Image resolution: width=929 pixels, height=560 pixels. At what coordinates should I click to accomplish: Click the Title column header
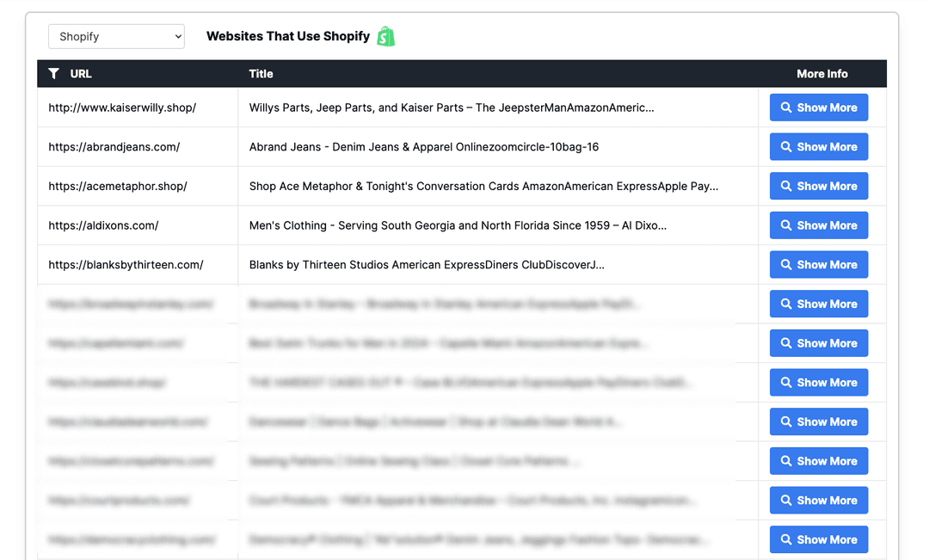click(261, 74)
